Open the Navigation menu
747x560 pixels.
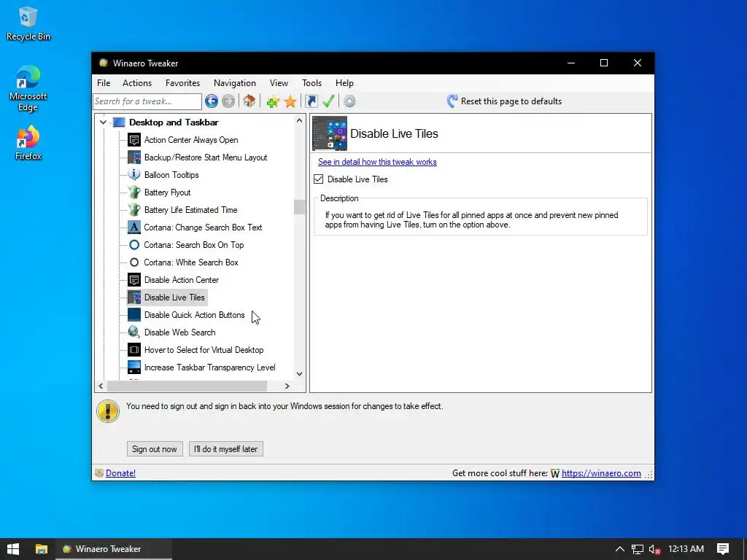[x=234, y=83]
